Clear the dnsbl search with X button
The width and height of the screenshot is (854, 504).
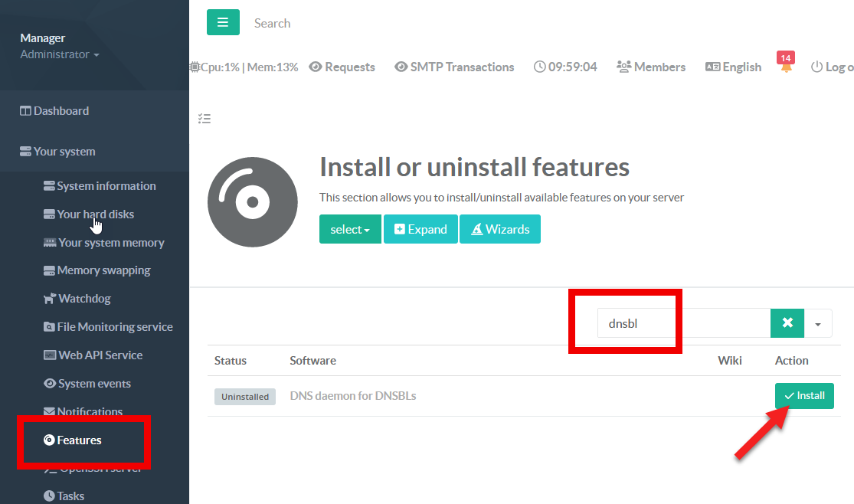[787, 323]
